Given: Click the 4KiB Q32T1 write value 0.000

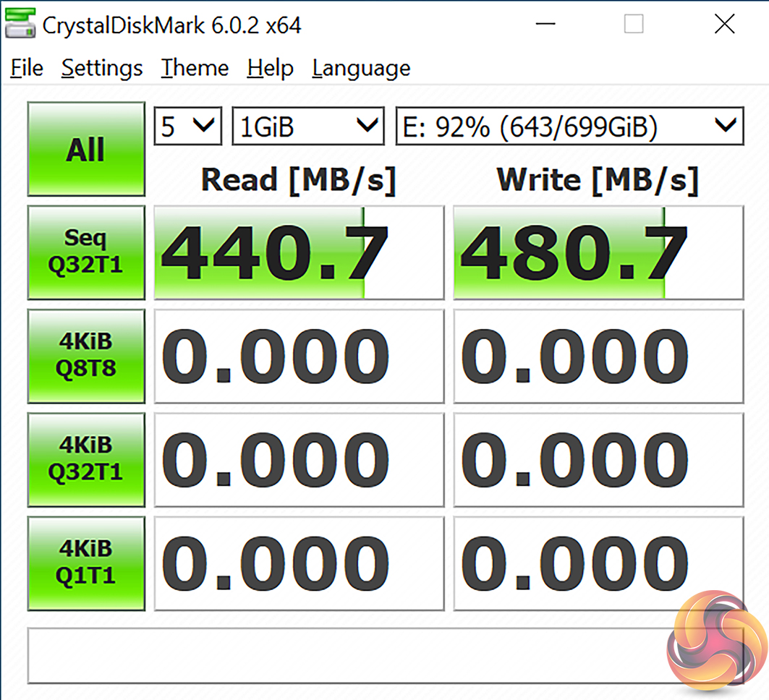Looking at the screenshot, I should click(x=598, y=460).
